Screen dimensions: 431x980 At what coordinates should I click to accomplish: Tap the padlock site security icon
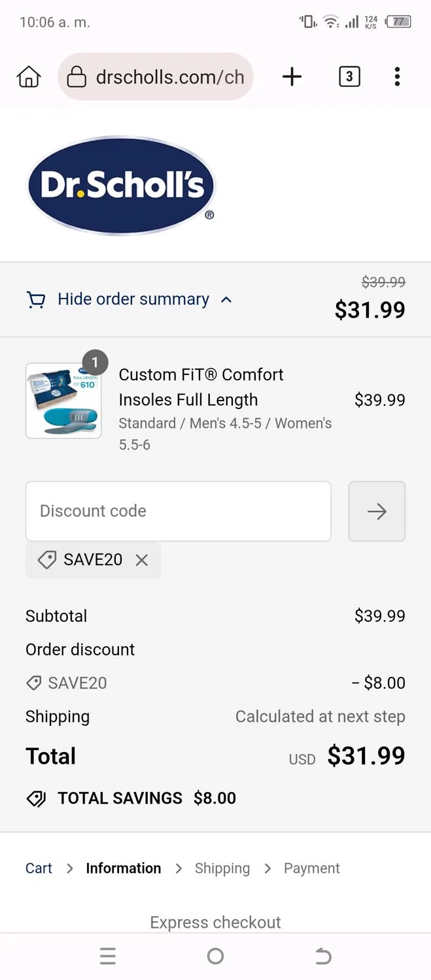pos(77,77)
